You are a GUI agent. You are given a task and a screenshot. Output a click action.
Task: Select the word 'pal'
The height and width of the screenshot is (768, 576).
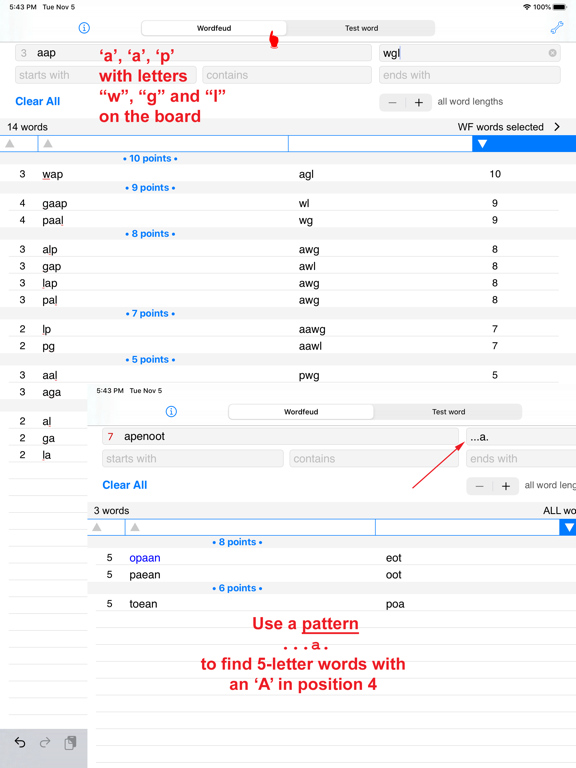click(49, 300)
